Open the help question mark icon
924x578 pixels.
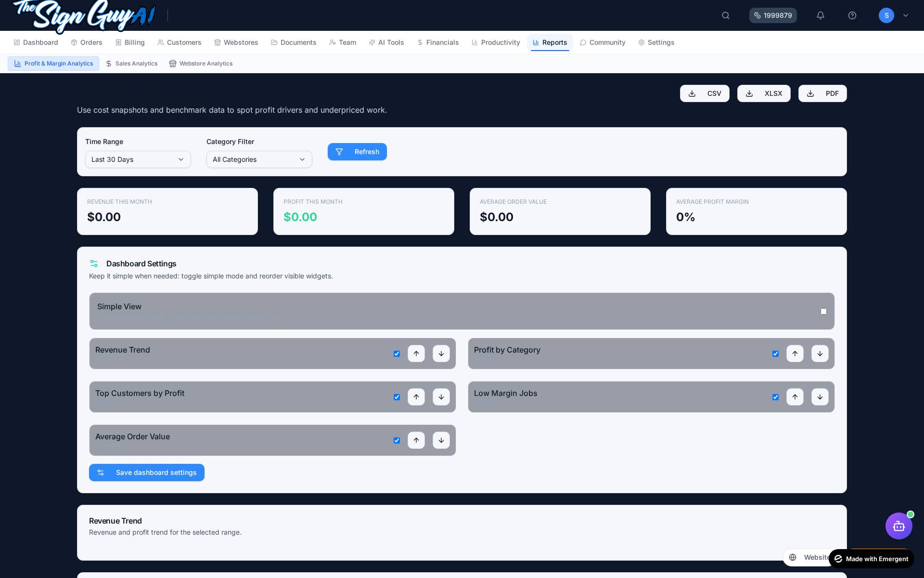tap(852, 15)
